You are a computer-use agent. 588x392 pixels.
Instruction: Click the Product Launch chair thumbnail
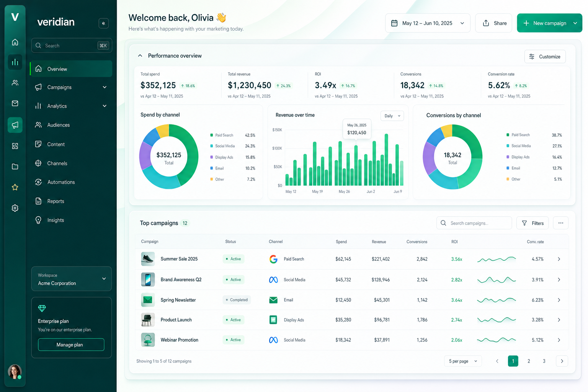148,320
